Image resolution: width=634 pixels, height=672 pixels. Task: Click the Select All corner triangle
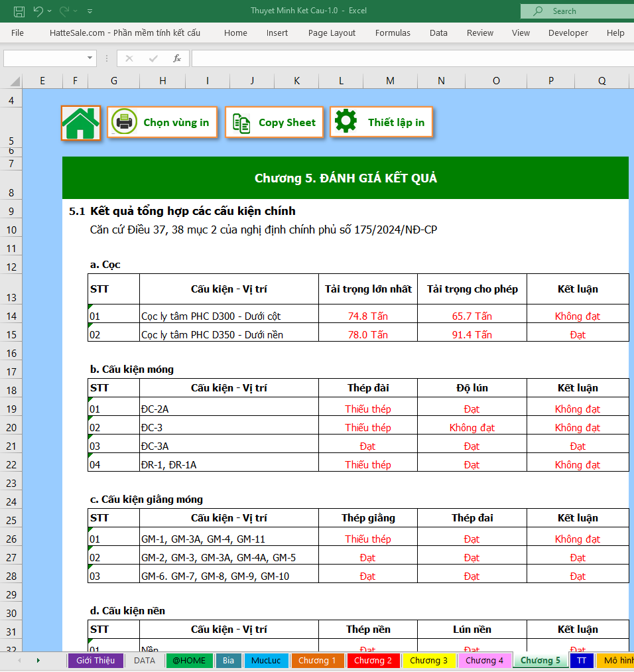(15, 81)
